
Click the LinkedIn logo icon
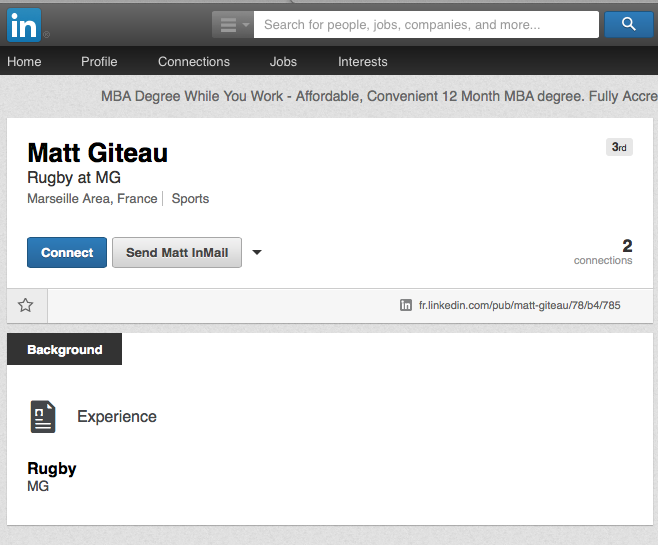point(25,23)
